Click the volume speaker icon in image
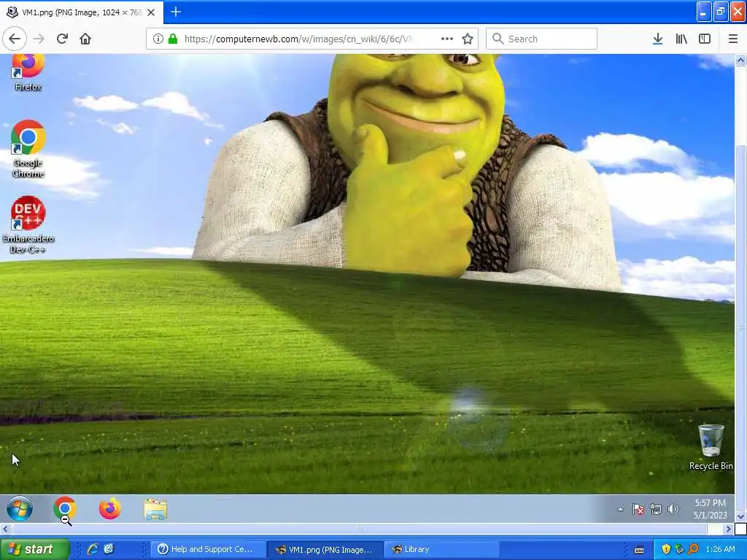Screen dimensions: 747x560 673,509
